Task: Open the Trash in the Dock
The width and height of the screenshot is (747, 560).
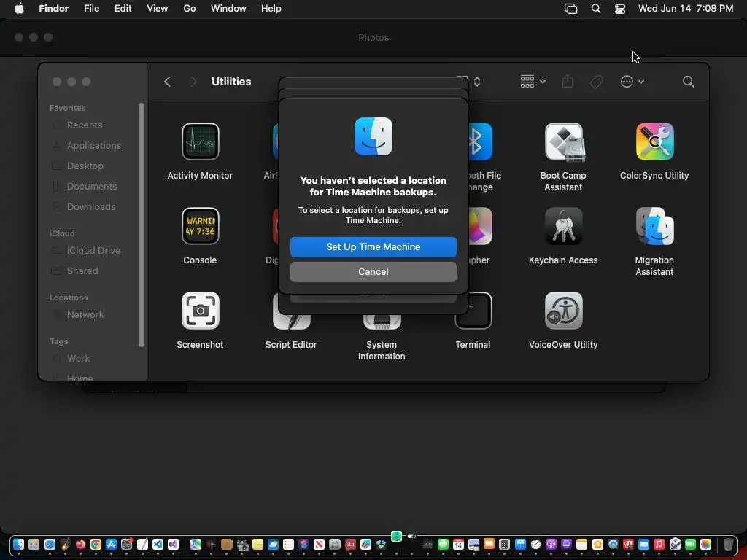Action: [x=728, y=544]
